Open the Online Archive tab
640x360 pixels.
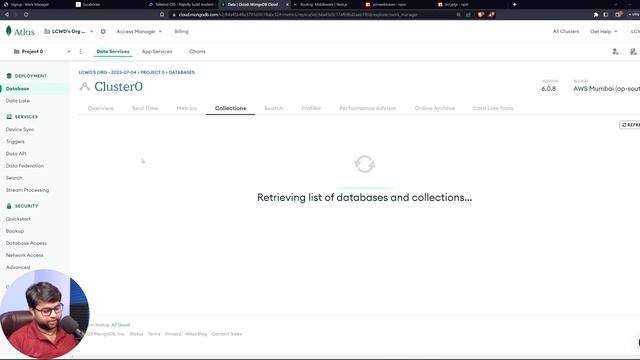[x=435, y=108]
